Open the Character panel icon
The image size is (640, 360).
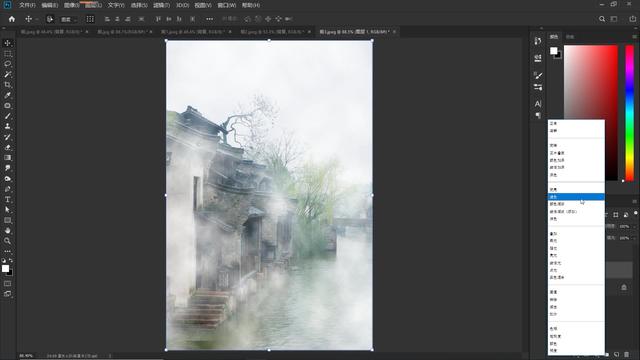[538, 104]
